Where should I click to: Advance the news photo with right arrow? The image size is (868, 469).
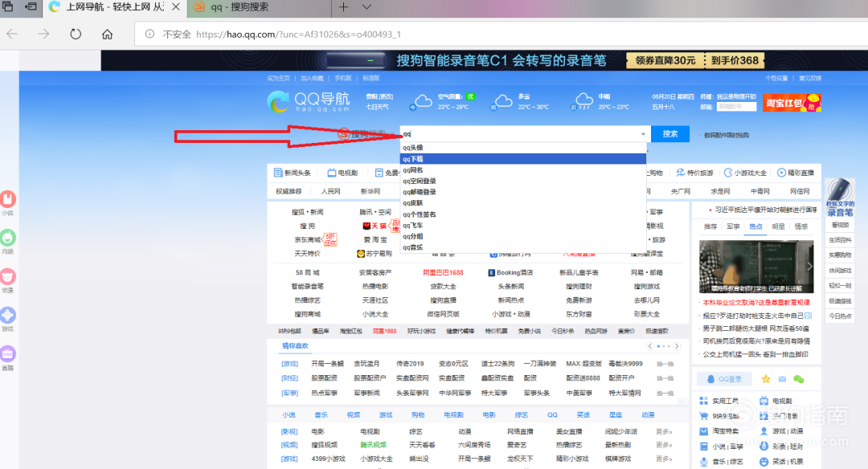(809, 267)
